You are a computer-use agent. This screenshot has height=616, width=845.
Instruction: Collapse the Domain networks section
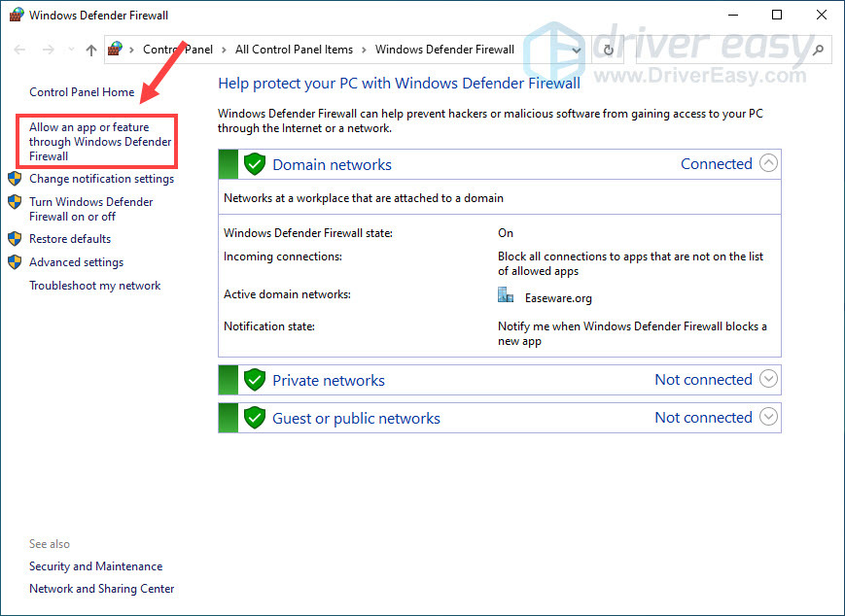[x=768, y=162]
